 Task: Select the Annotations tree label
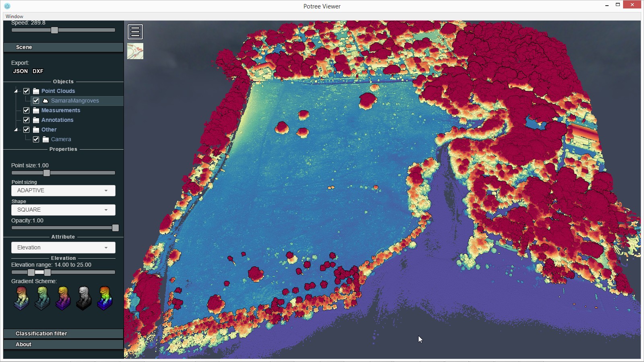(57, 120)
